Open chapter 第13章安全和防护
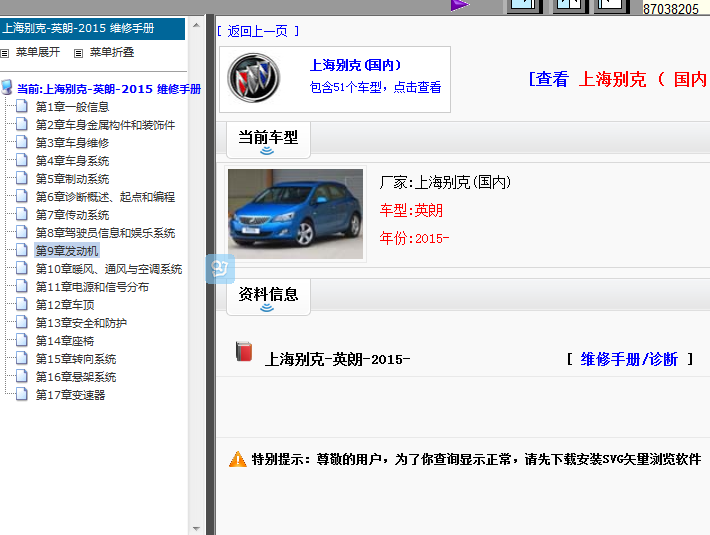710x535 pixels. (x=82, y=323)
